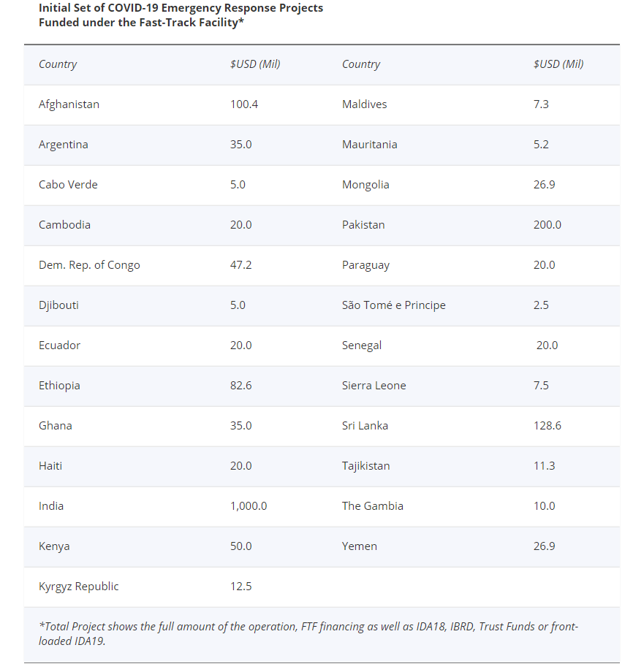
Task: Click the right $USD (Mil) header
Action: (x=558, y=64)
